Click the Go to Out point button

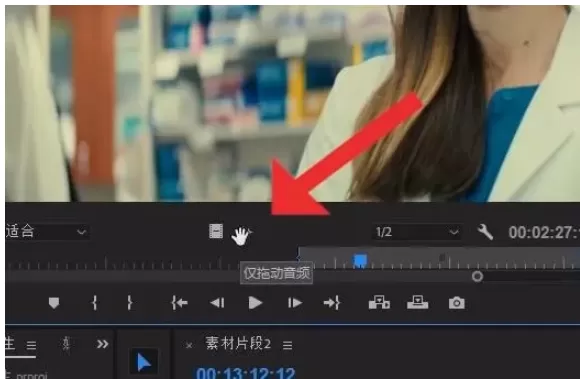coord(332,303)
